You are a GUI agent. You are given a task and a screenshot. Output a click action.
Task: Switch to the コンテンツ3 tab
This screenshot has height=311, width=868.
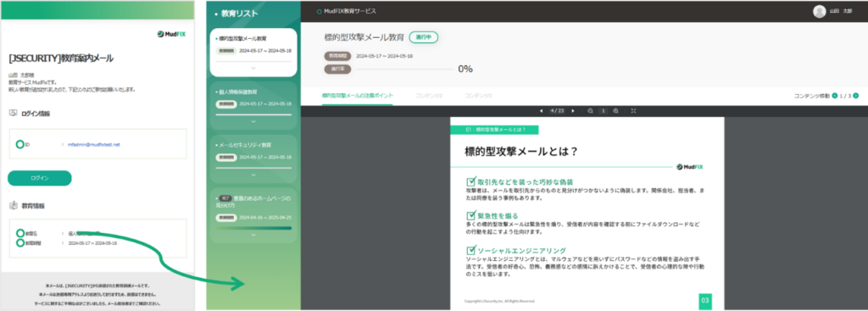click(x=478, y=96)
